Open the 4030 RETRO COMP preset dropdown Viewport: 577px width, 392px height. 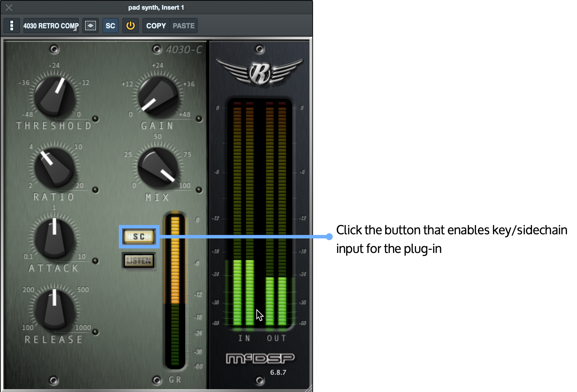51,26
